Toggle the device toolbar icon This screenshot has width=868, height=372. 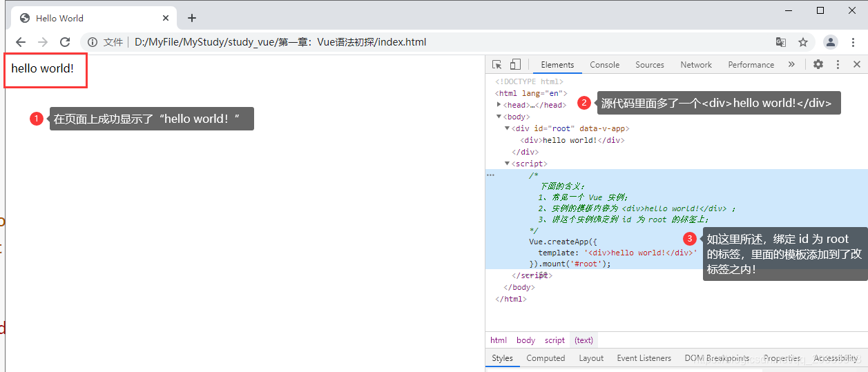coord(515,64)
